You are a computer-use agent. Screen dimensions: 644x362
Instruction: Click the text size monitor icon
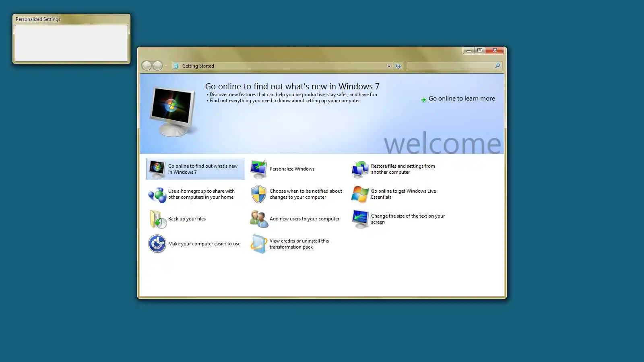(360, 219)
